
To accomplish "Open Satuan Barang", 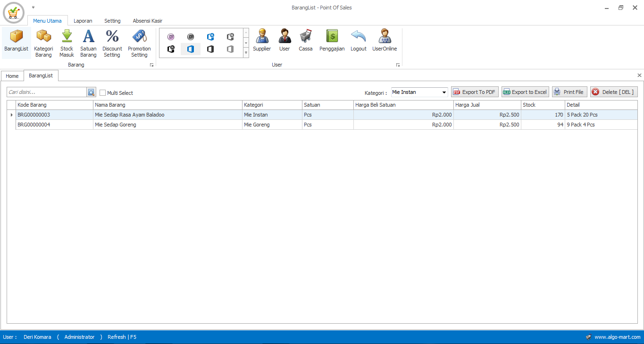I will click(88, 42).
